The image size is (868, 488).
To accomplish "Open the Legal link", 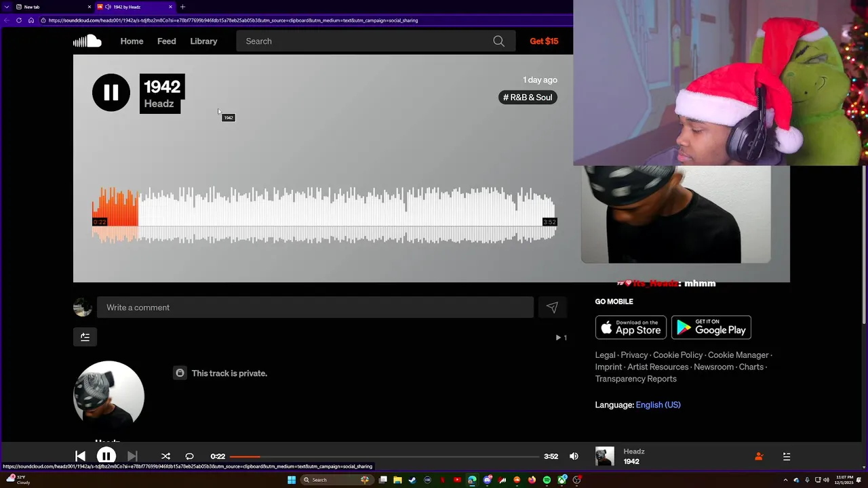I will pyautogui.click(x=606, y=355).
